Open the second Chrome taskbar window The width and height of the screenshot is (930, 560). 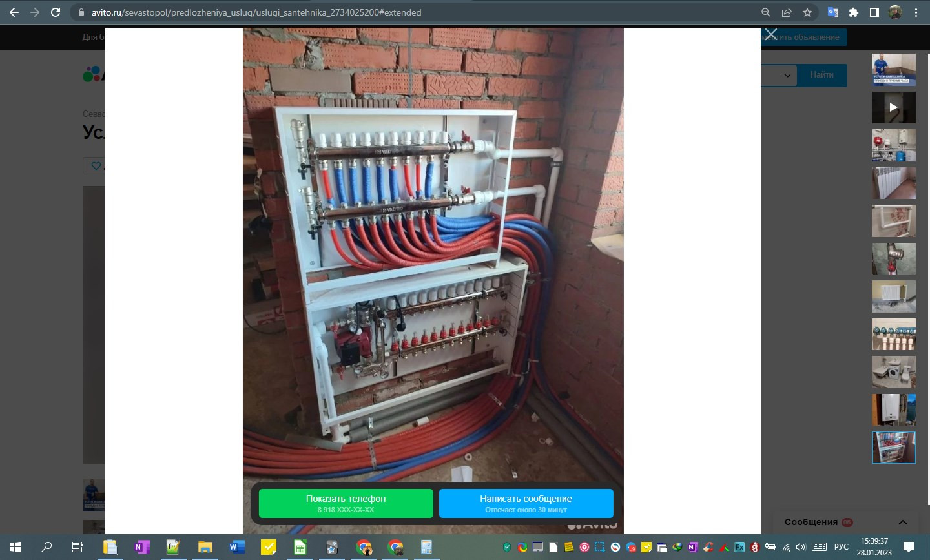[x=395, y=547]
